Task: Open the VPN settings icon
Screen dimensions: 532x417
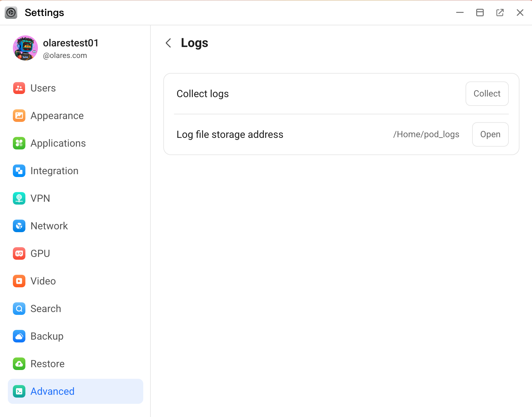Action: click(x=19, y=198)
